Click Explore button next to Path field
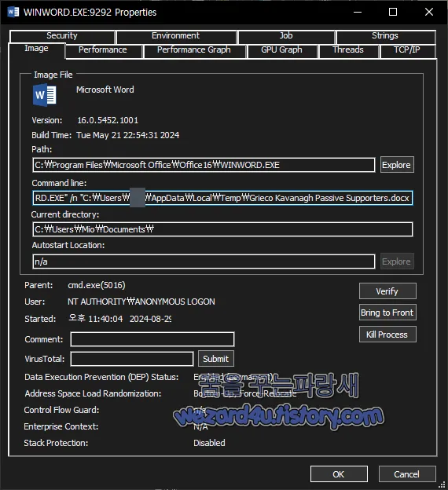 (x=397, y=165)
